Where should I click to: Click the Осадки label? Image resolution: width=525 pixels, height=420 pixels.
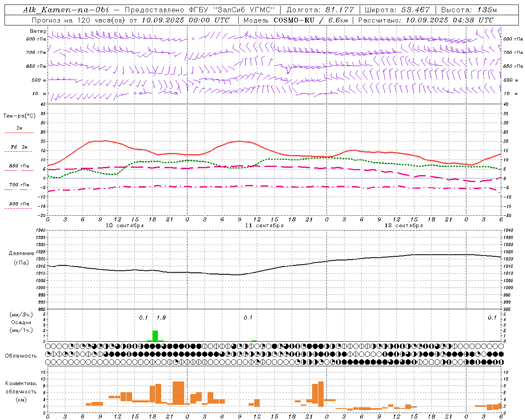tap(21, 322)
